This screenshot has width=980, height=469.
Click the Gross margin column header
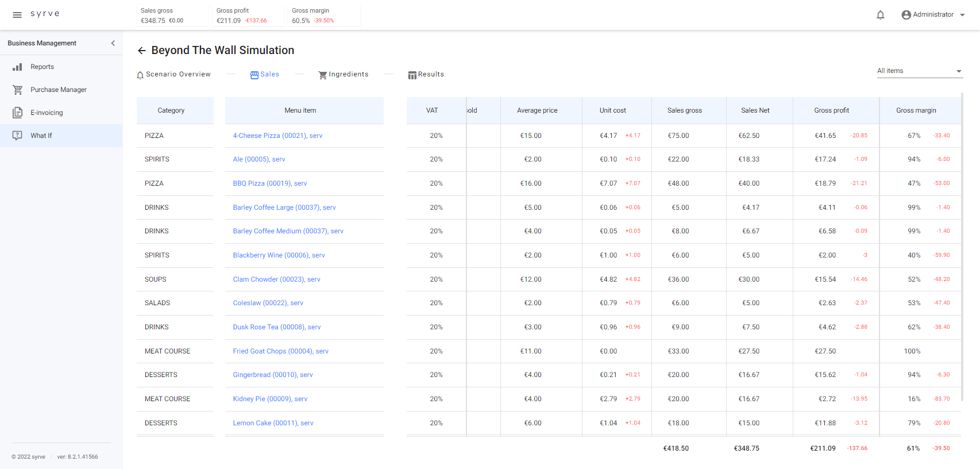coord(916,110)
